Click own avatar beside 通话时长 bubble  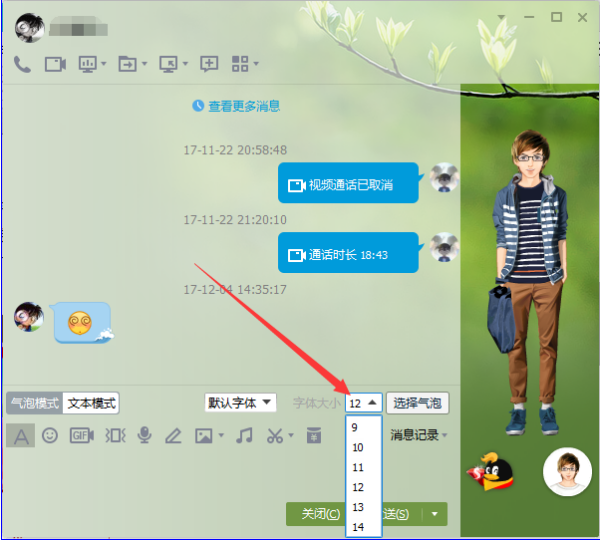tap(444, 247)
